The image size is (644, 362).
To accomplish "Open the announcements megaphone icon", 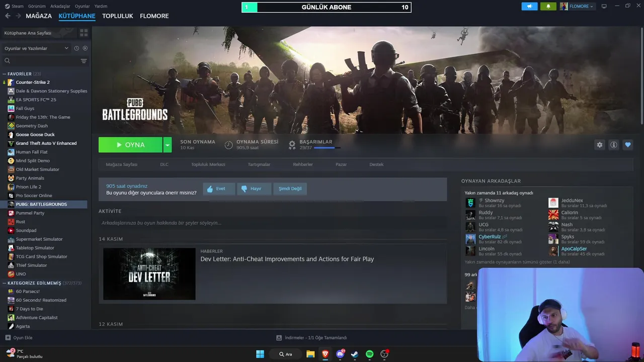I will tap(529, 6).
